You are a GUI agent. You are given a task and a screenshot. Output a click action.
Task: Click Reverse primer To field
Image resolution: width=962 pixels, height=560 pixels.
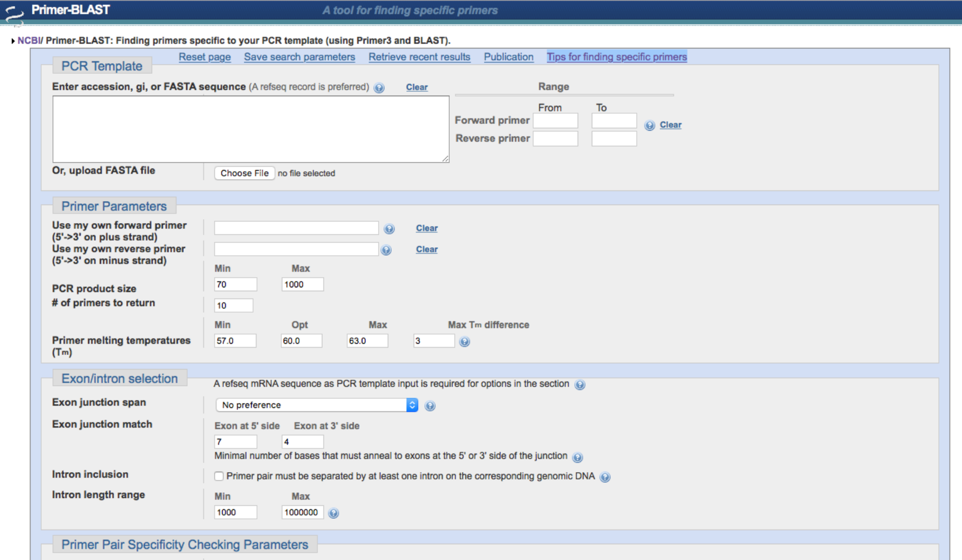(614, 139)
